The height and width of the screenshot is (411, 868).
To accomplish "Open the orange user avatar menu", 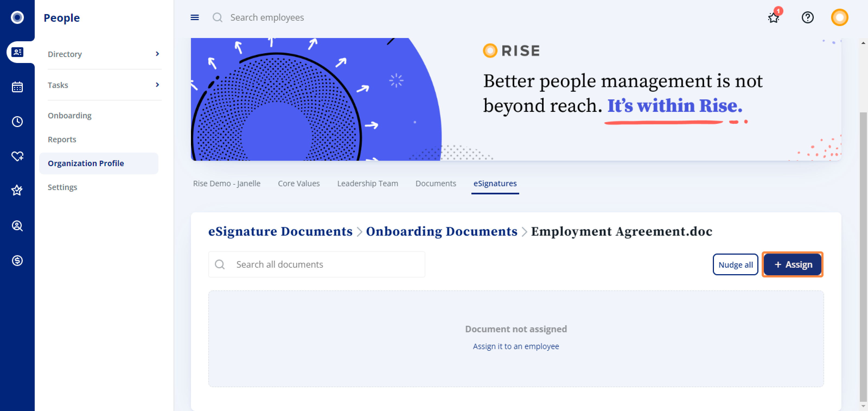I will click(839, 17).
